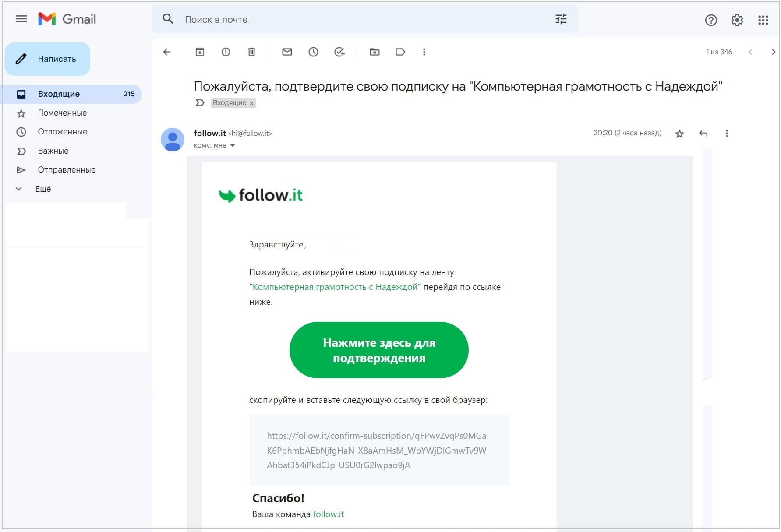Click the follow.it link in signature
781x532 pixels.
[x=329, y=514]
